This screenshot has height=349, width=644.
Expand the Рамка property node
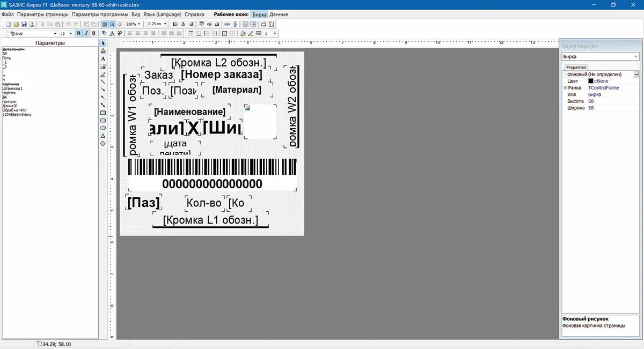point(565,87)
